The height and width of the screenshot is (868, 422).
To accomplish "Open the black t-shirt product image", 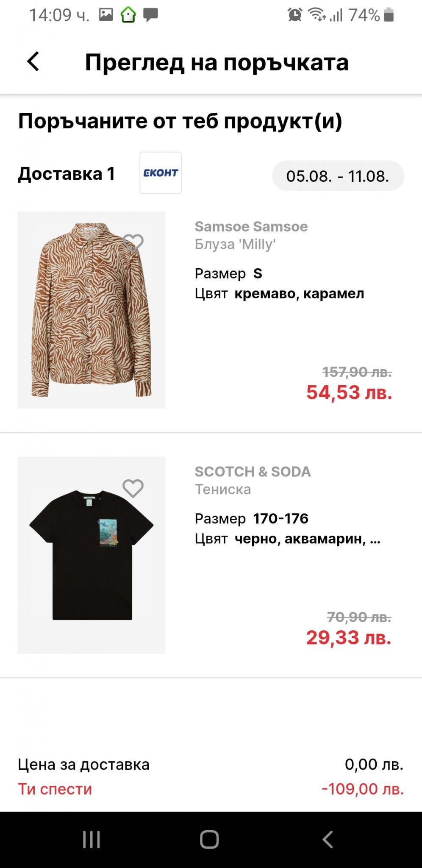I will (x=91, y=555).
